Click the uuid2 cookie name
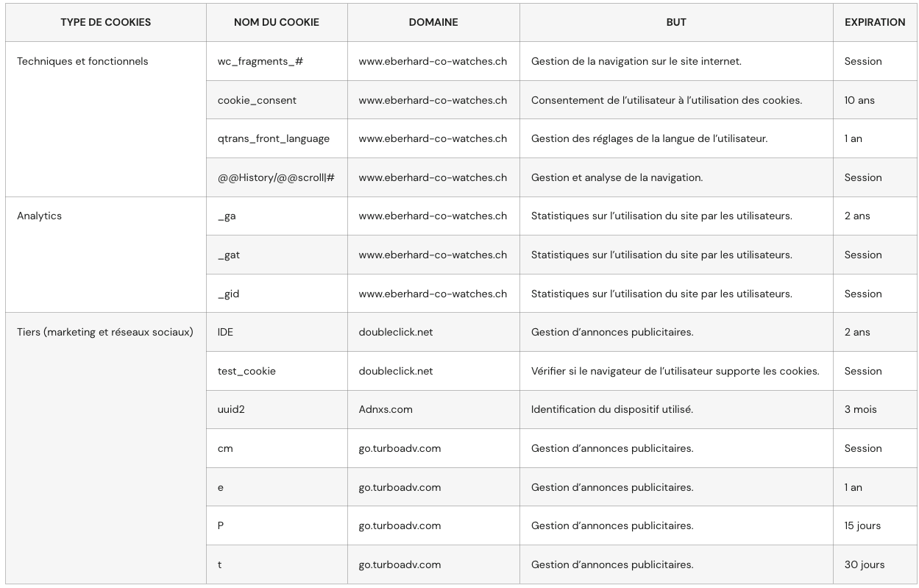 pos(231,409)
